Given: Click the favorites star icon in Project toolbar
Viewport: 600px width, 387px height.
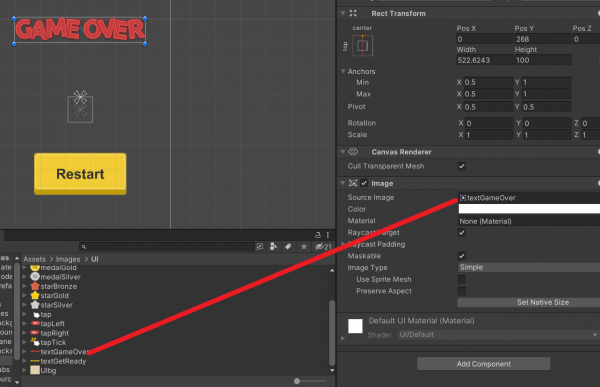Looking at the screenshot, I should pos(304,247).
